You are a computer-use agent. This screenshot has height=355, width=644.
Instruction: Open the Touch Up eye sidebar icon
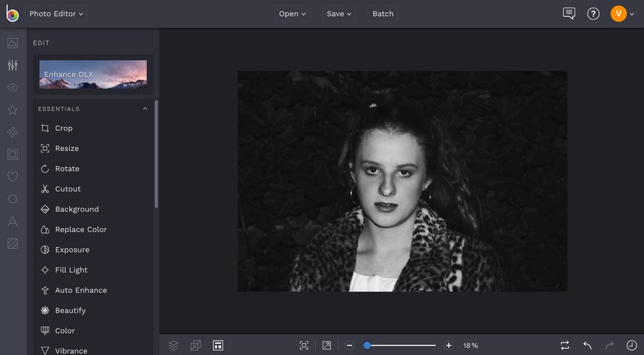tap(13, 87)
